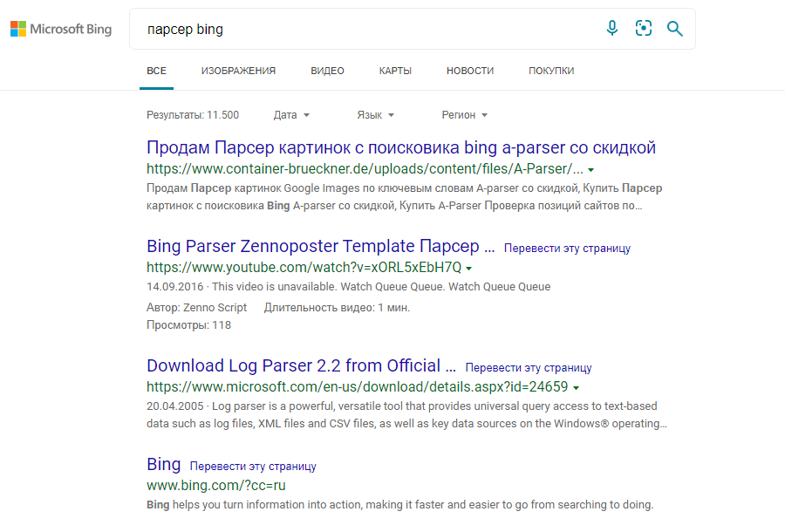The width and height of the screenshot is (785, 532).
Task: Click the '20.04.2005' Log parser snippet
Action: (406, 415)
